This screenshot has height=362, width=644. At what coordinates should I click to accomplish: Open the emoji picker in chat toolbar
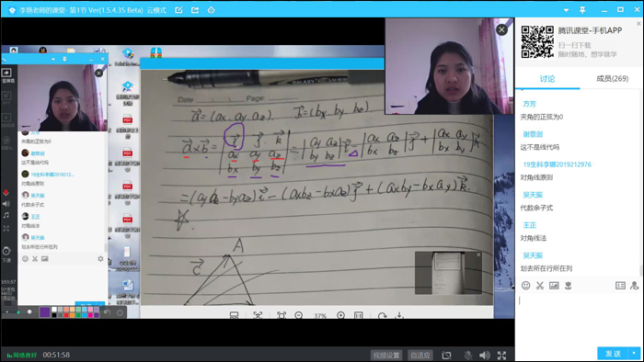[525, 286]
